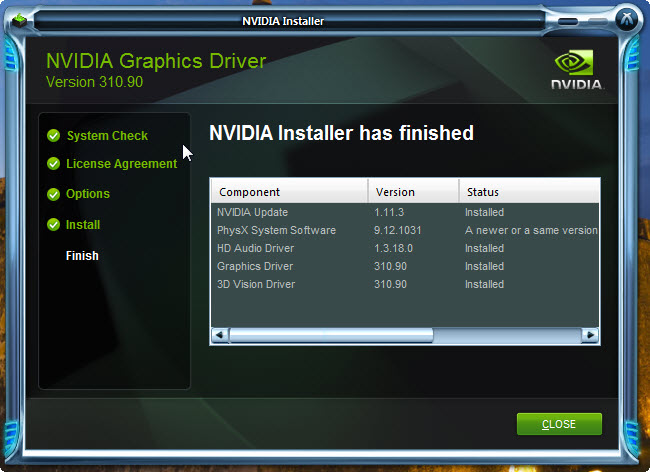The width and height of the screenshot is (650, 472).
Task: Click Installed status for 3D Vision Driver
Action: click(484, 284)
